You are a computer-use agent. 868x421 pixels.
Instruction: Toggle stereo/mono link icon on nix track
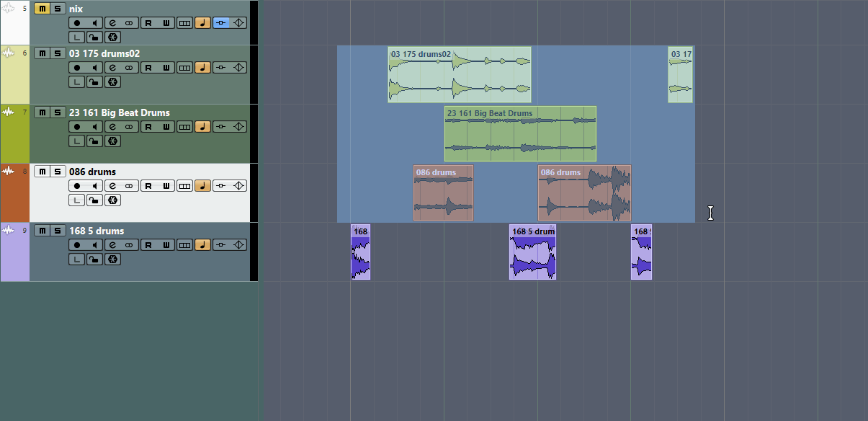tap(130, 23)
